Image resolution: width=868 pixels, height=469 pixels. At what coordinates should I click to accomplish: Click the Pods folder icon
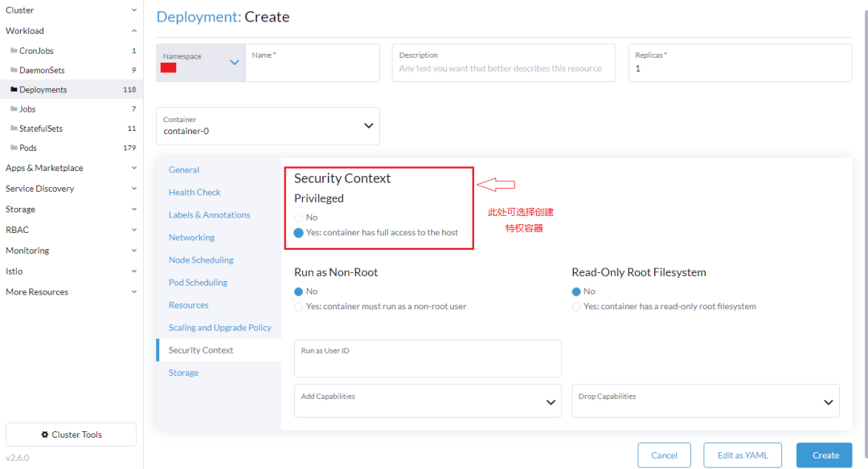(14, 148)
